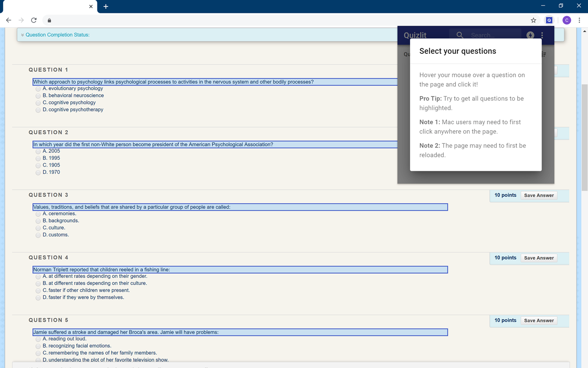Click the 'QUESTION 4' heading
The width and height of the screenshot is (588, 368).
pyautogui.click(x=48, y=258)
